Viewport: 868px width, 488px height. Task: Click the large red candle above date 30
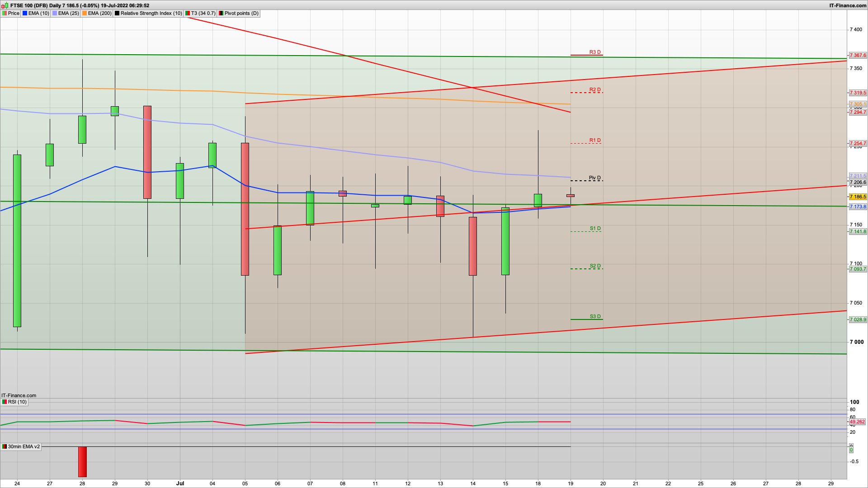pyautogui.click(x=147, y=152)
